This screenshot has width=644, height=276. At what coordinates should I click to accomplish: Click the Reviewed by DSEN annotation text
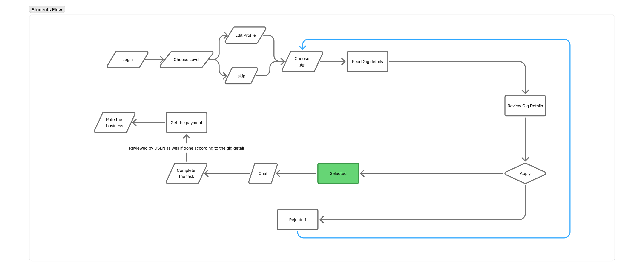pyautogui.click(x=187, y=148)
